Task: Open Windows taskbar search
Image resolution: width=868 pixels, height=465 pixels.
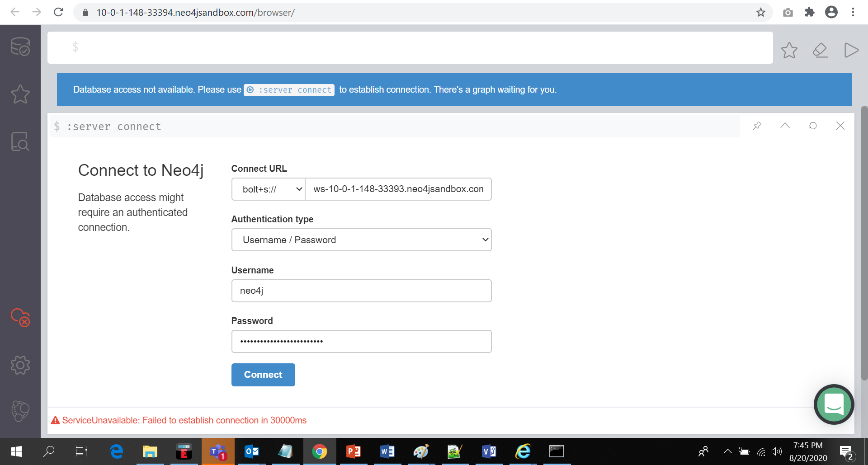Action: tap(49, 451)
